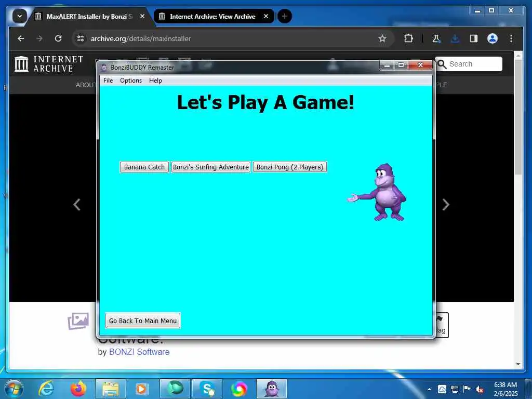Open the File menu in BonziBUDDY

[108, 81]
